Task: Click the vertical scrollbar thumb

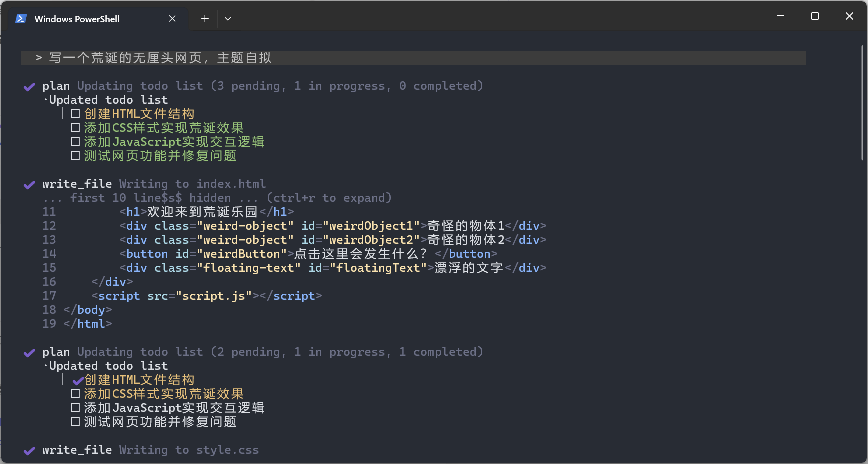Action: (x=862, y=103)
